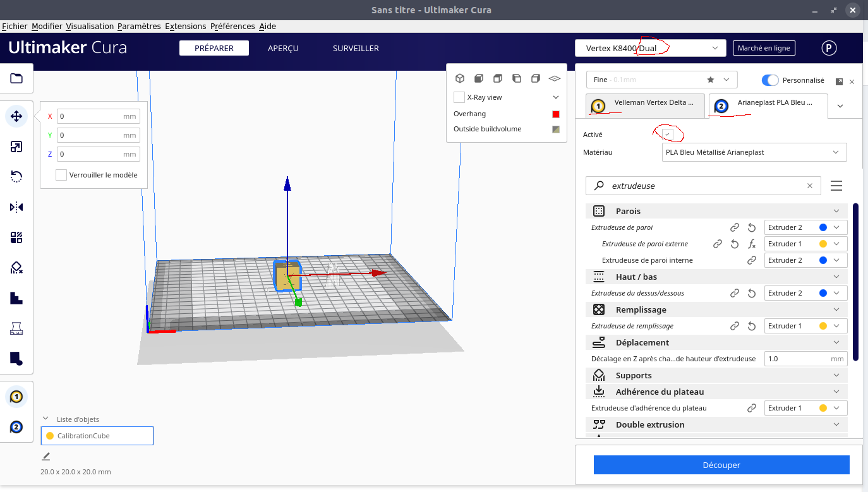
Task: Switch to 3D perspective view cube icon
Action: (x=460, y=78)
